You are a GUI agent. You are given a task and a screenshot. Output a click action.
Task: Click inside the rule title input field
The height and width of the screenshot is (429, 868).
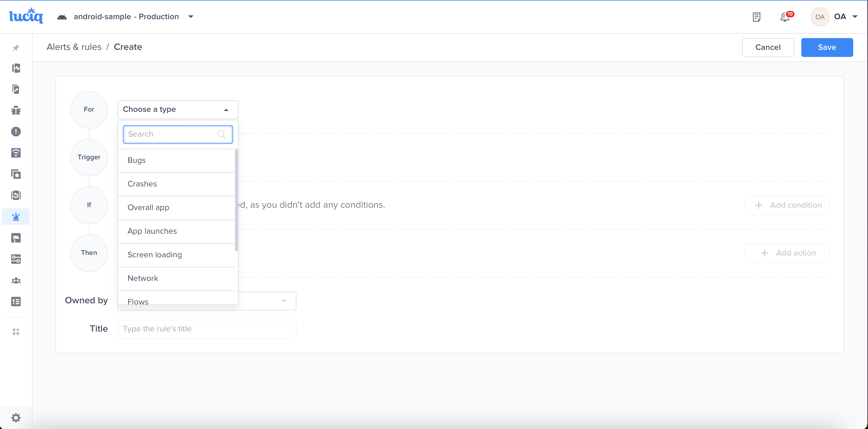207,329
